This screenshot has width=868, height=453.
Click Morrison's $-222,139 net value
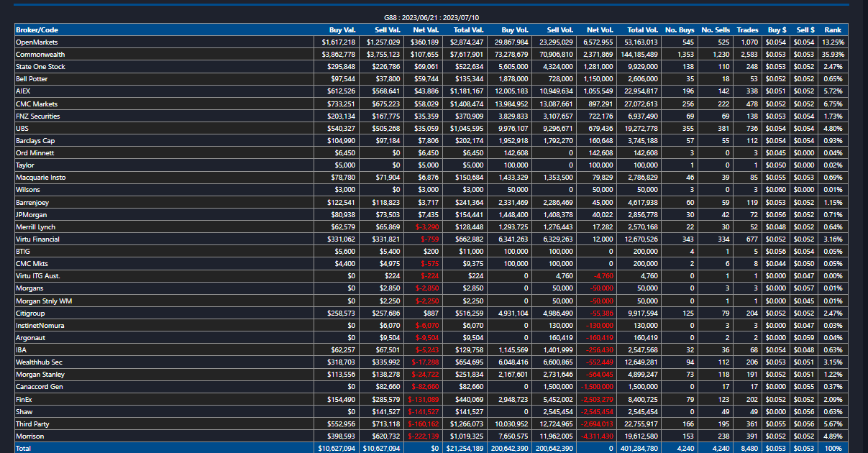pos(423,436)
